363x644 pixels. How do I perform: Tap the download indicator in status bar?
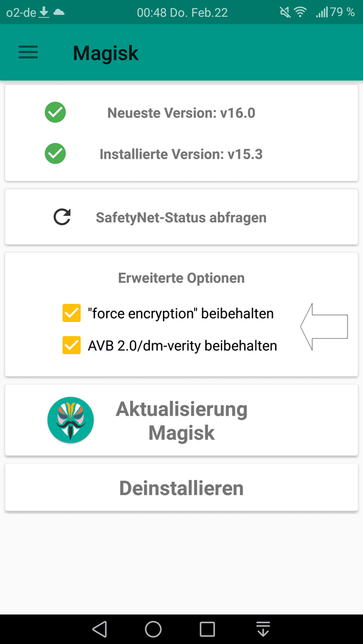click(44, 13)
